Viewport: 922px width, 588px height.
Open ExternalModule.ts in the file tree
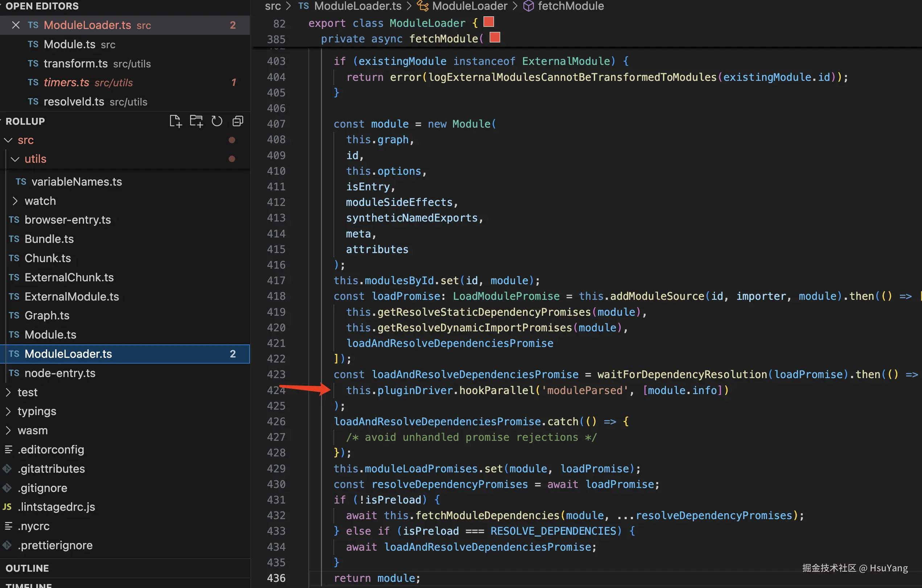coord(71,296)
